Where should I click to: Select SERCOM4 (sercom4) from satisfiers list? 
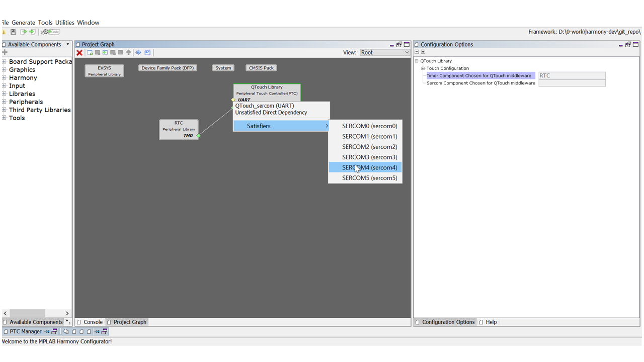click(369, 167)
